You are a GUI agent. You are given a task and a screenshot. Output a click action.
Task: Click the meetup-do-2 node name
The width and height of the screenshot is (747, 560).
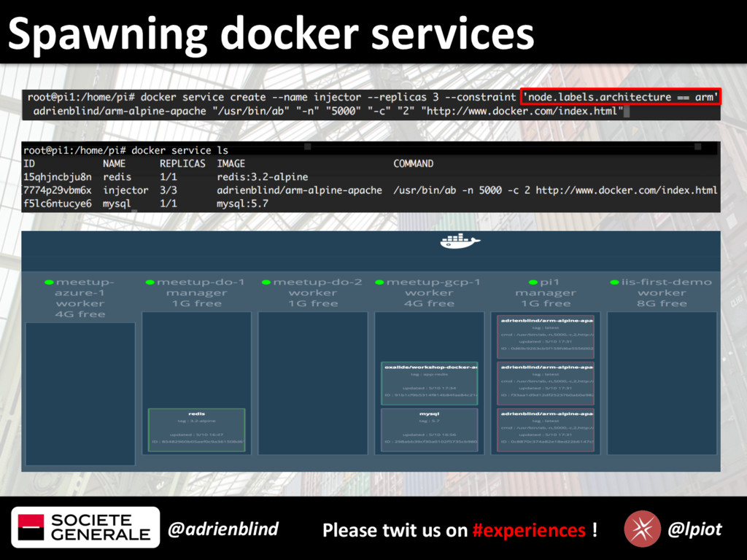(x=317, y=282)
